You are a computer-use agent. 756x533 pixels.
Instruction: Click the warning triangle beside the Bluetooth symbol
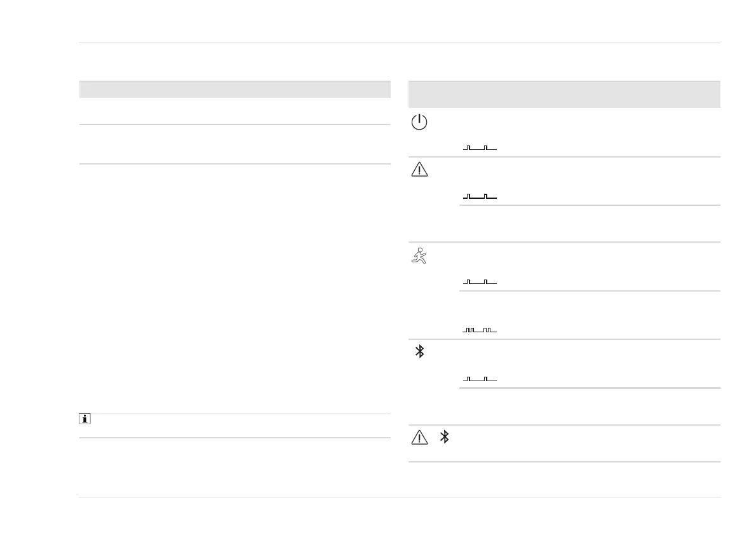point(419,437)
